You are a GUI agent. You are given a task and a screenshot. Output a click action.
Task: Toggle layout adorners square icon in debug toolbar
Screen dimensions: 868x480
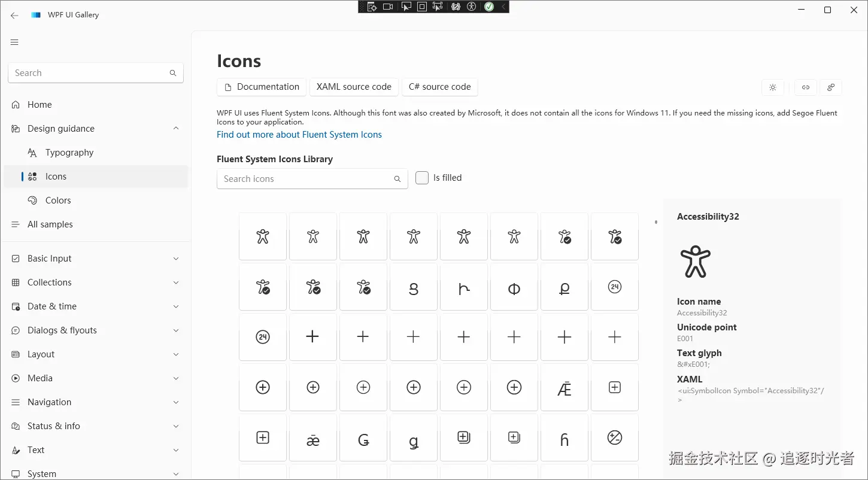tap(422, 7)
